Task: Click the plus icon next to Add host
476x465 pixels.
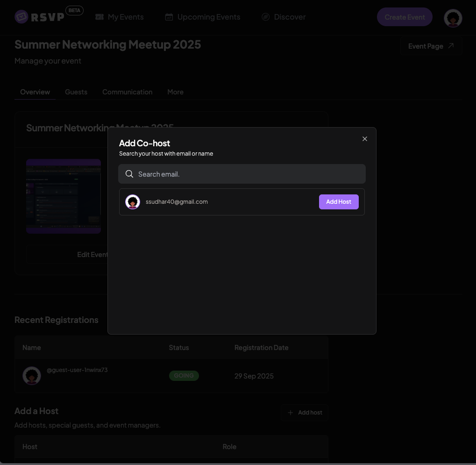Action: [x=291, y=412]
